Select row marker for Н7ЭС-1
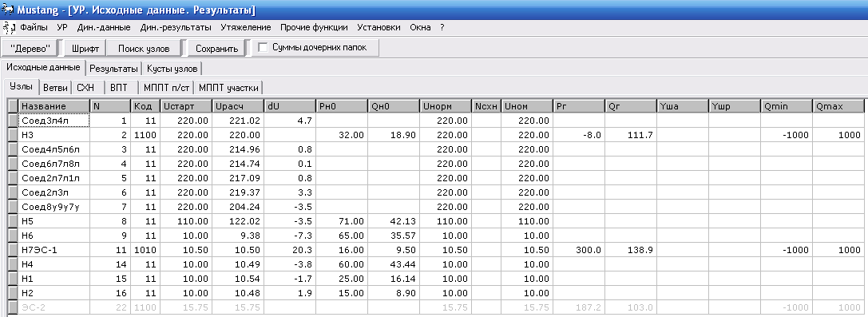Screen dimensions: 868x317 coord(14,250)
